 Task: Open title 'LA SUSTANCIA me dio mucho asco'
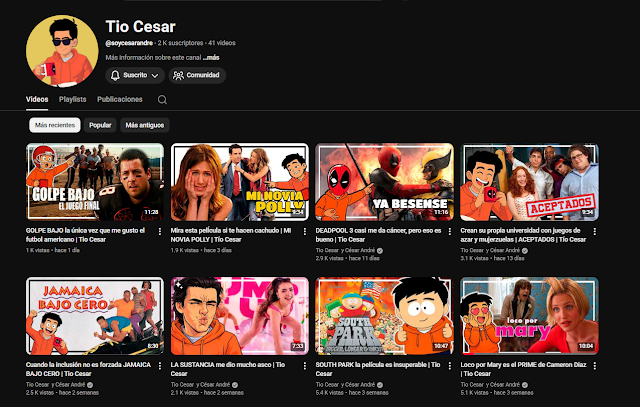coord(228,369)
